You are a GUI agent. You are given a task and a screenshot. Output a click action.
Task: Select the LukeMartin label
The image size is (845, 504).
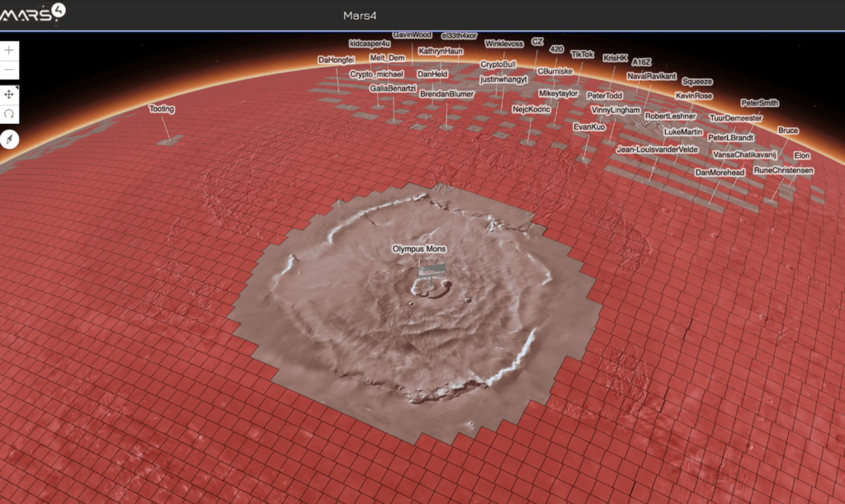pos(682,131)
